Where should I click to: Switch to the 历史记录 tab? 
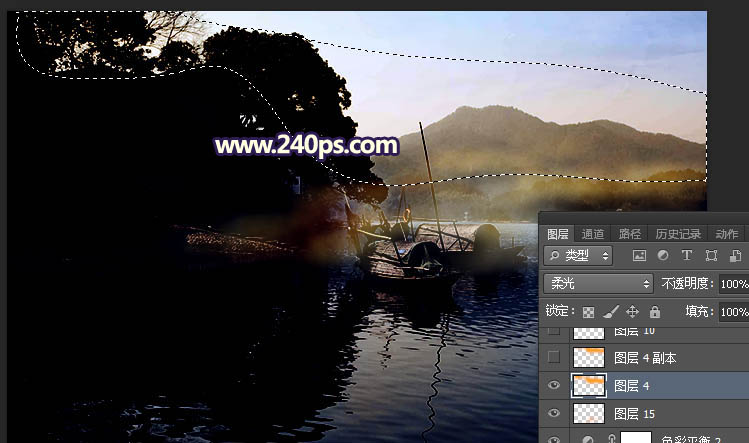pyautogui.click(x=677, y=233)
